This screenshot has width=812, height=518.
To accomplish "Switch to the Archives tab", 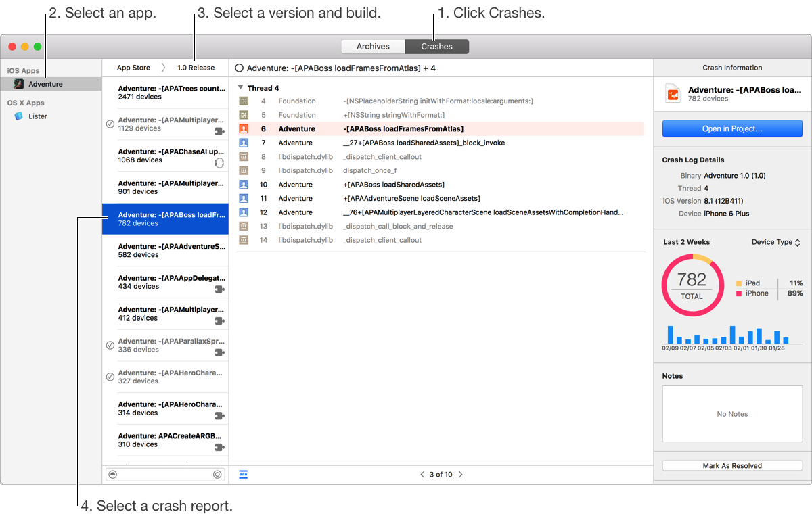I will [373, 47].
